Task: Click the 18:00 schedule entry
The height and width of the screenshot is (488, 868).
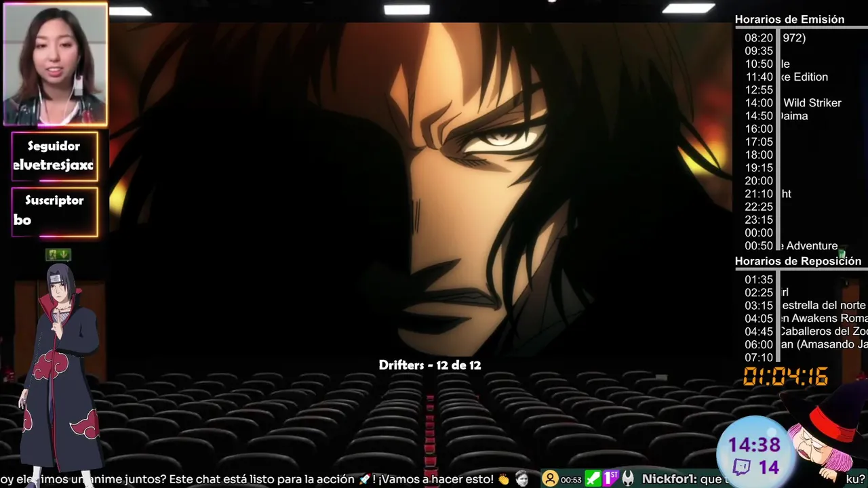Action: [759, 155]
